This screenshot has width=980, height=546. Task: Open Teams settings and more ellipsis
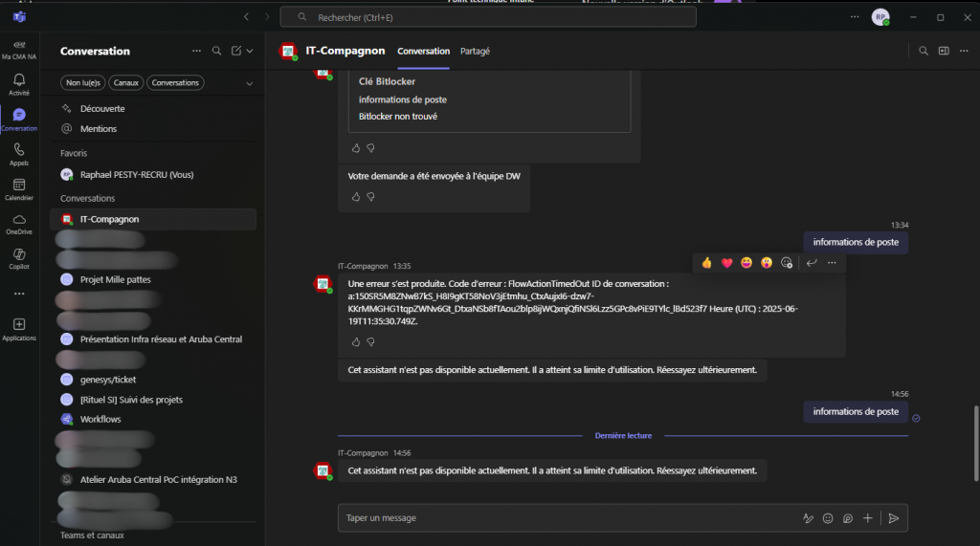point(855,17)
